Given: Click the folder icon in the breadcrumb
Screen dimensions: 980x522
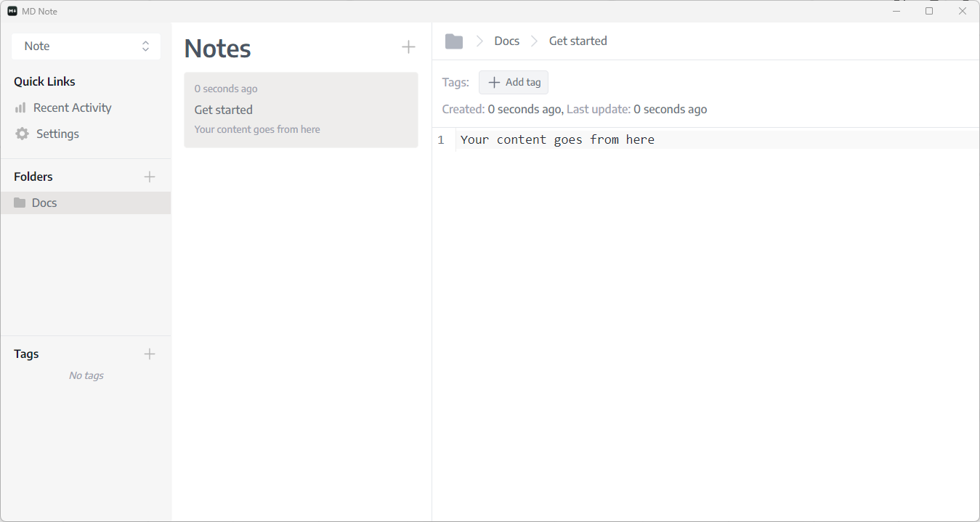Looking at the screenshot, I should click(x=453, y=41).
